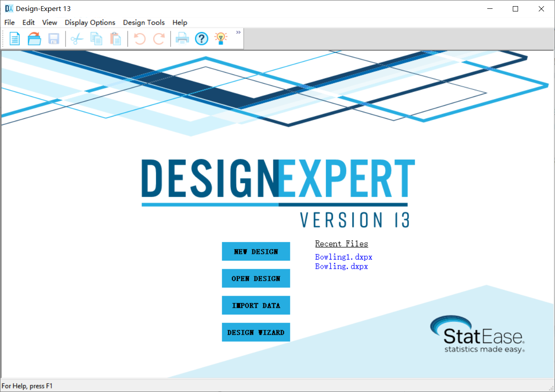Screen dimensions: 555x392
Task: Launch the DESIGN WIZARD button
Action: click(x=256, y=332)
